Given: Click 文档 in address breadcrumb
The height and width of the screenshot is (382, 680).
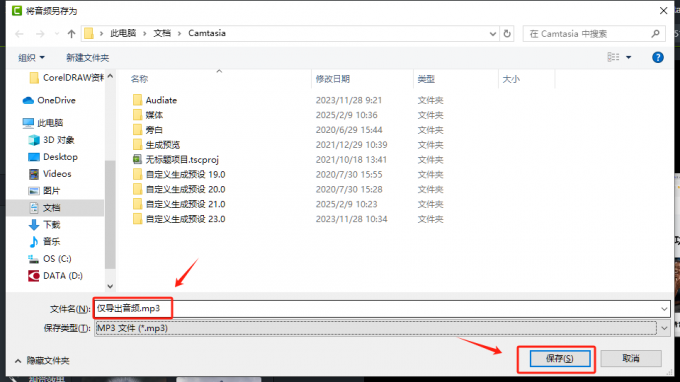Looking at the screenshot, I should point(162,33).
